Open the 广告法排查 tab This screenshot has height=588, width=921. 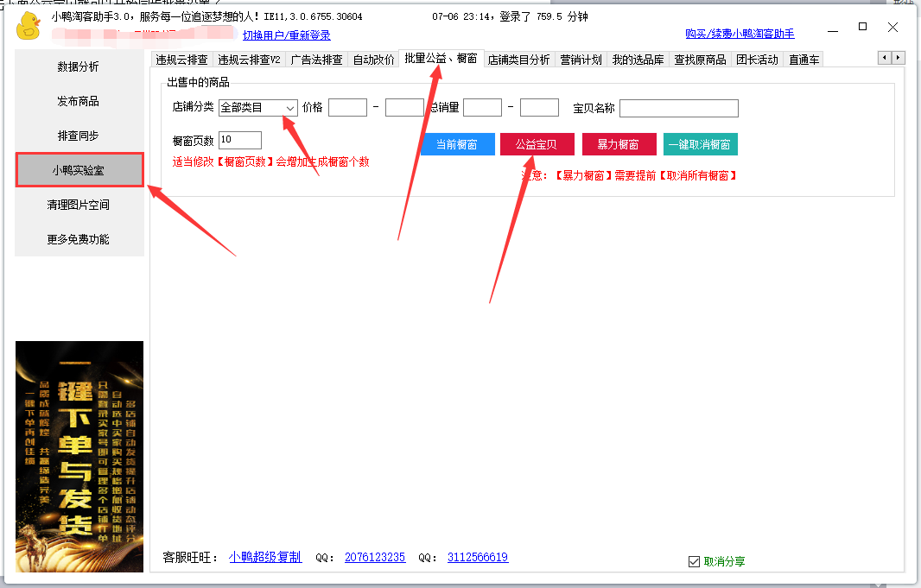click(316, 60)
